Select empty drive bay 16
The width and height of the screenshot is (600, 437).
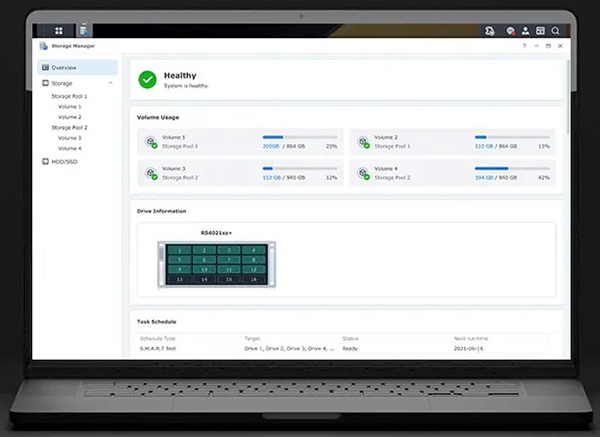tap(254, 279)
